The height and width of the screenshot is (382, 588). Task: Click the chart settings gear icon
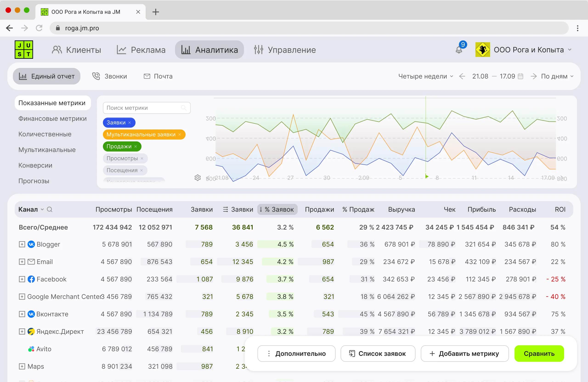point(197,178)
